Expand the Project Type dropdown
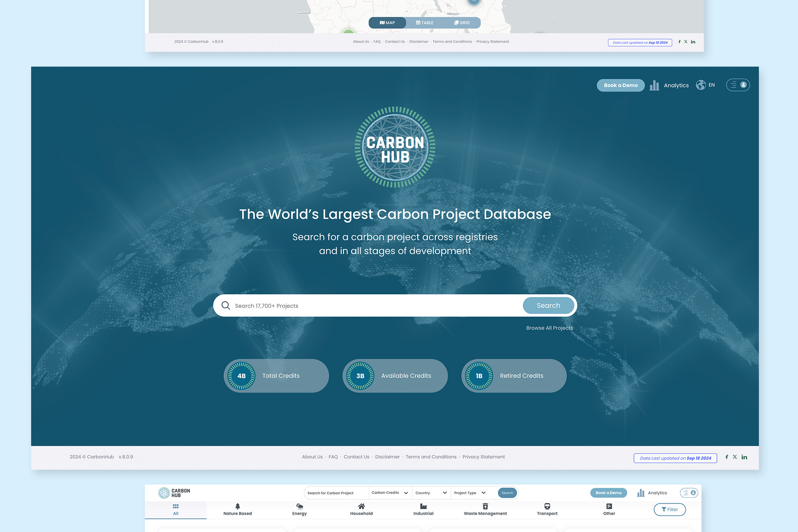The height and width of the screenshot is (532, 798). [470, 493]
